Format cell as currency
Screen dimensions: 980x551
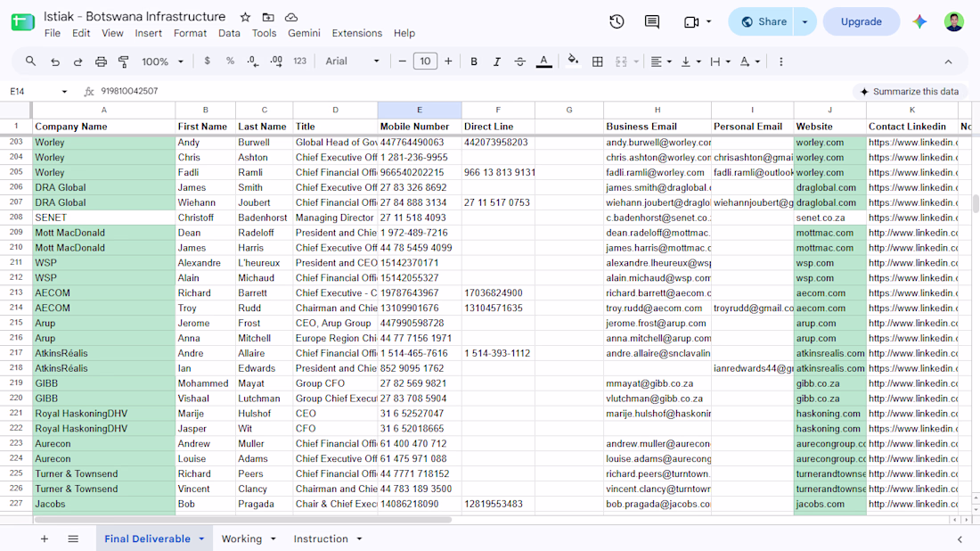pyautogui.click(x=207, y=62)
